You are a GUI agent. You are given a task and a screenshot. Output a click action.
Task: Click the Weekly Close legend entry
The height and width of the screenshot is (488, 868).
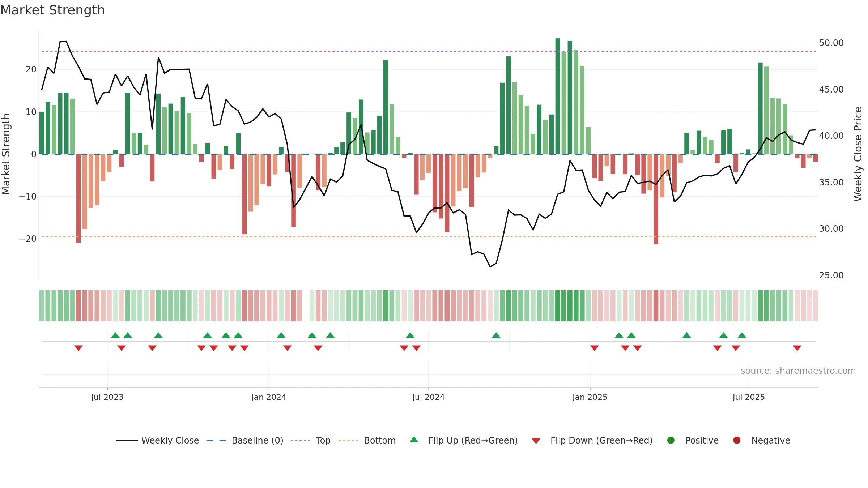click(x=157, y=440)
